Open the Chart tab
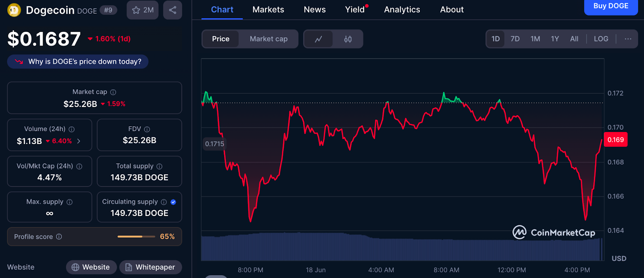644x278 pixels. pyautogui.click(x=222, y=10)
